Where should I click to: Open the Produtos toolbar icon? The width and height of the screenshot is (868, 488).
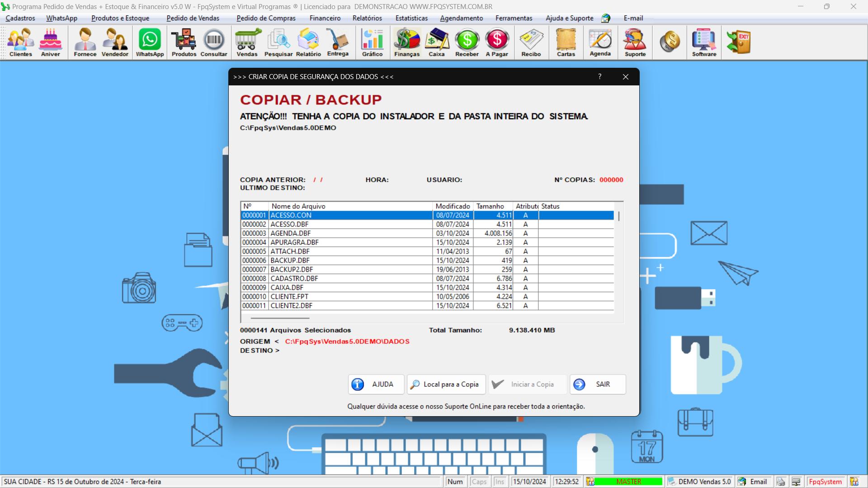pyautogui.click(x=184, y=42)
